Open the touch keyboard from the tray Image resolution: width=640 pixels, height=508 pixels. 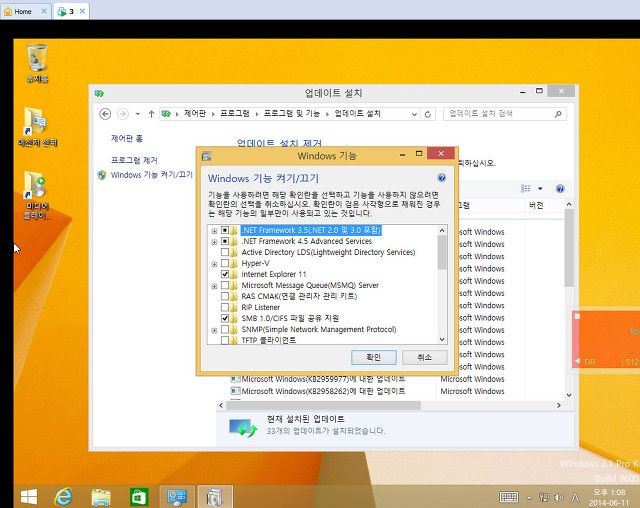point(509,497)
